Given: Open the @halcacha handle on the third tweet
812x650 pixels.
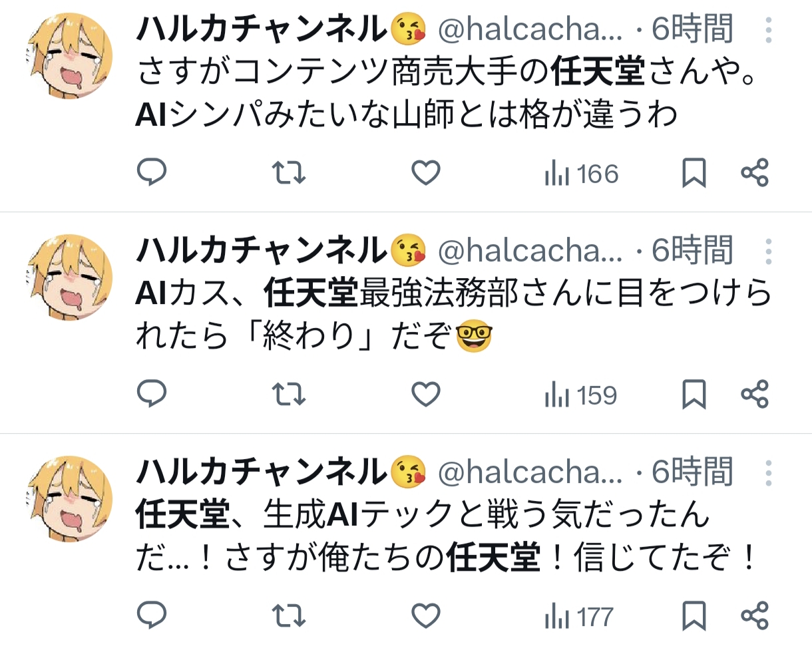Looking at the screenshot, I should coord(530,473).
